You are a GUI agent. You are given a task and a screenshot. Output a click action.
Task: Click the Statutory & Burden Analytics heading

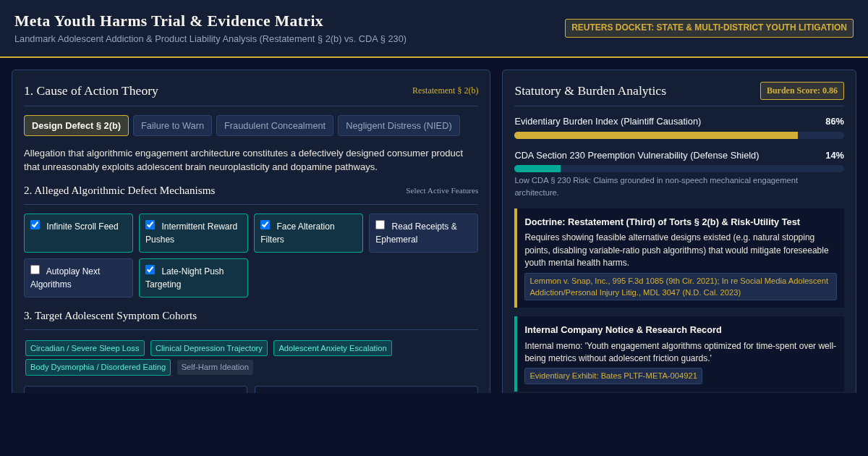(590, 90)
